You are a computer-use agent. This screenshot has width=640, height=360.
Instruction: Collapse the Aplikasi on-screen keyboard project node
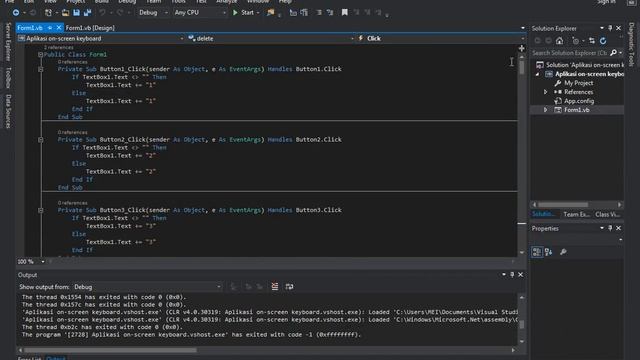click(538, 74)
